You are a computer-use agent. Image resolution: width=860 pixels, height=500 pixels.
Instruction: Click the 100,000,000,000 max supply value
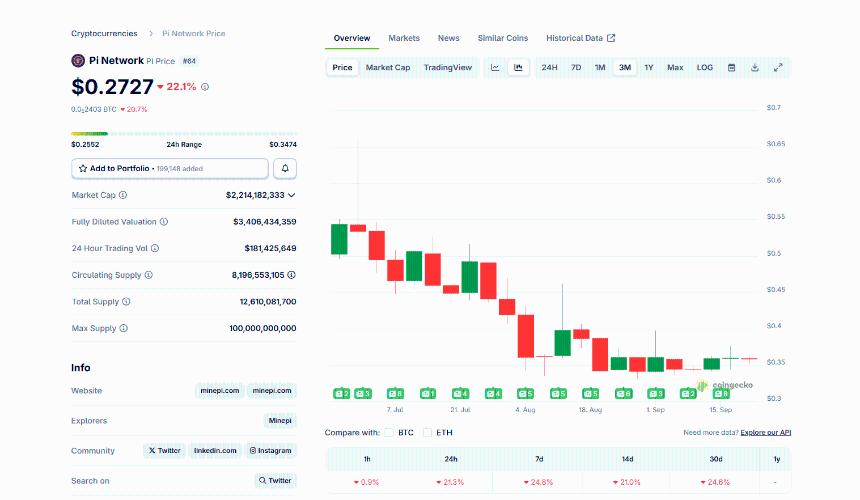tap(263, 328)
